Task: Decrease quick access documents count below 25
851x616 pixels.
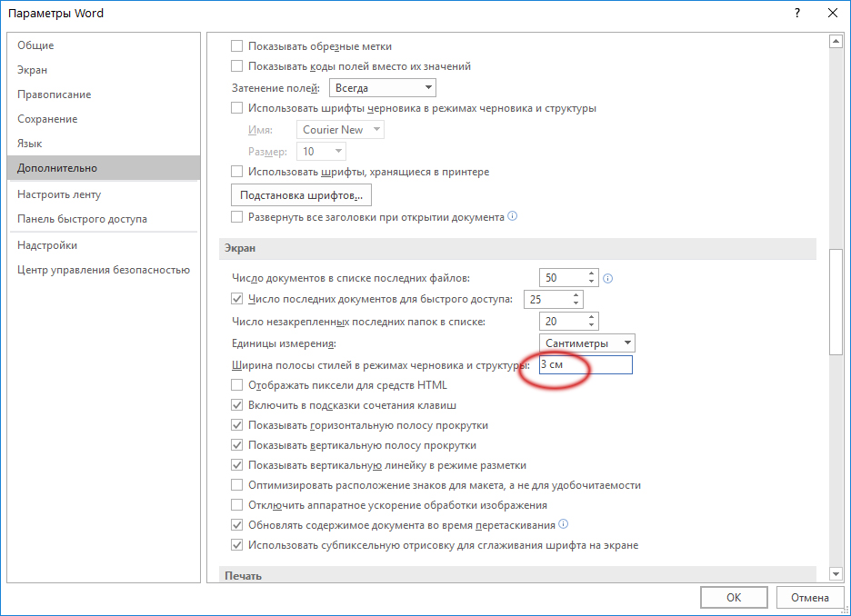Action: [576, 303]
